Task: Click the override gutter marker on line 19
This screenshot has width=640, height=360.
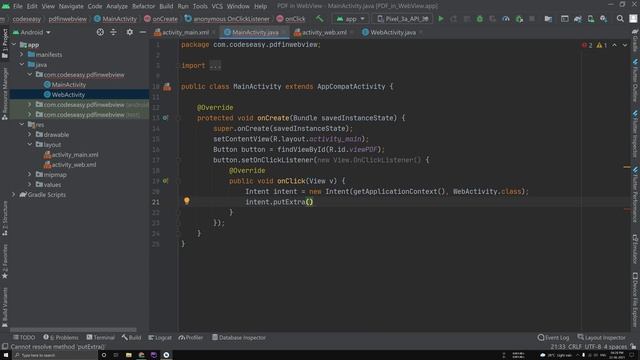Action: (x=165, y=181)
